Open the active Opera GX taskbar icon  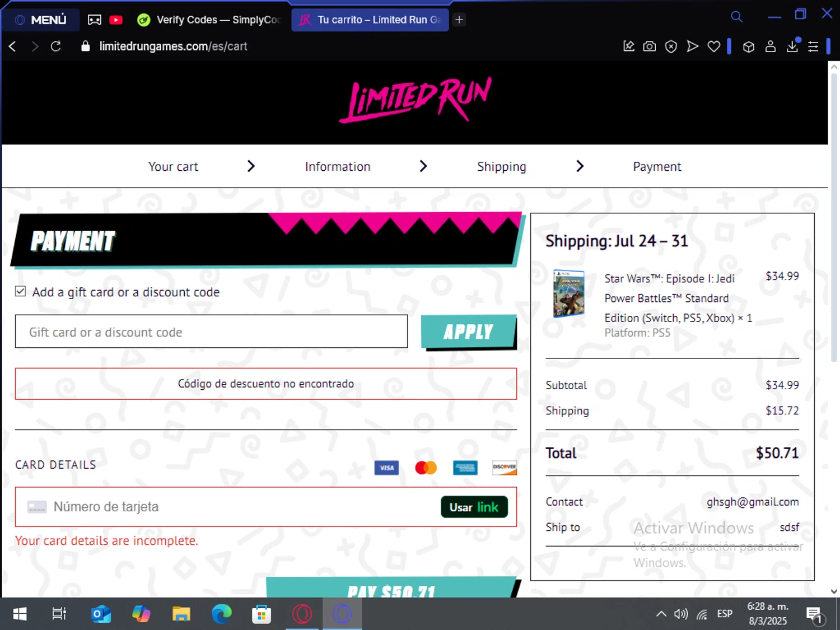[x=342, y=614]
